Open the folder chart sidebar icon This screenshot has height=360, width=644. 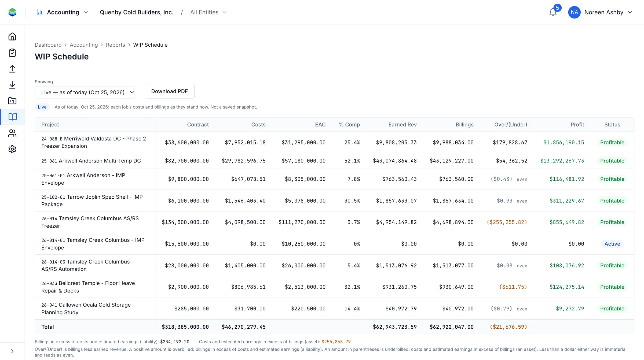(12, 101)
